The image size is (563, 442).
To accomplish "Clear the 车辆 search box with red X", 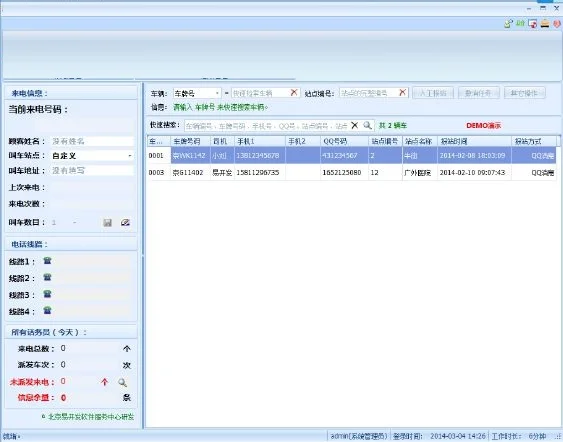I will click(x=294, y=93).
